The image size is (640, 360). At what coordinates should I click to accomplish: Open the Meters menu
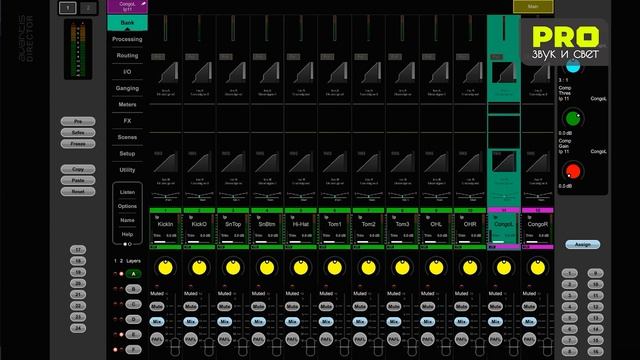point(127,104)
